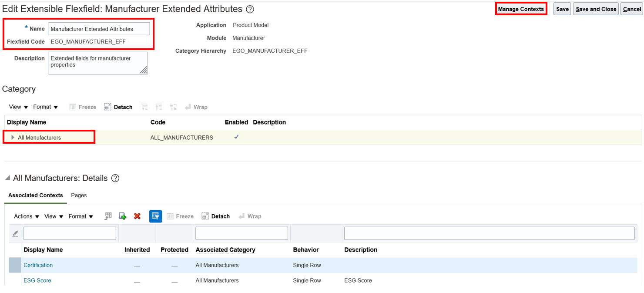Click the Name input field
The width and height of the screenshot is (644, 293).
(x=99, y=29)
